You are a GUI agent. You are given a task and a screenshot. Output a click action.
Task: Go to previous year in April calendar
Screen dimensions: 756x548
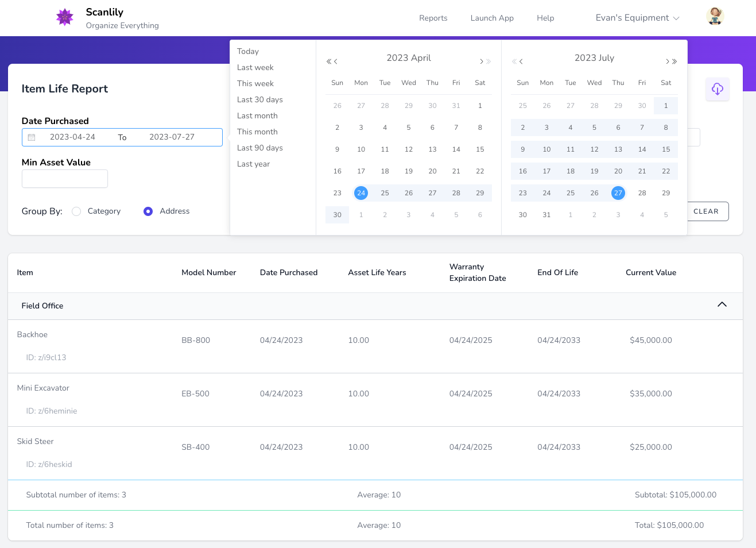pos(329,61)
